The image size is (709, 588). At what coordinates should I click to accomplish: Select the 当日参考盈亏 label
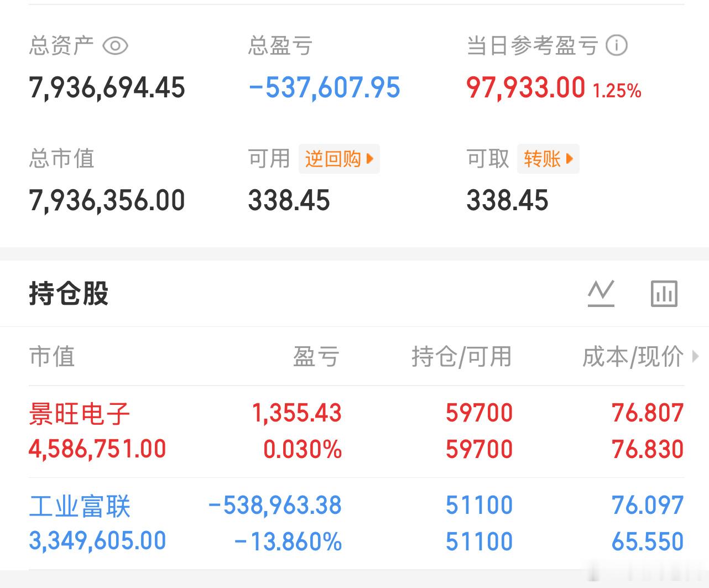click(533, 45)
